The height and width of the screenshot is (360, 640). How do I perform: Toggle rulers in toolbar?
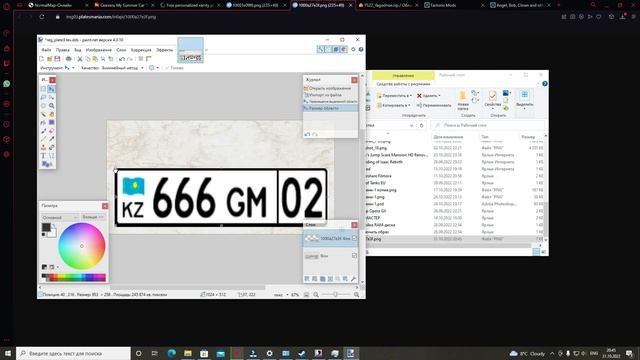[x=149, y=59]
